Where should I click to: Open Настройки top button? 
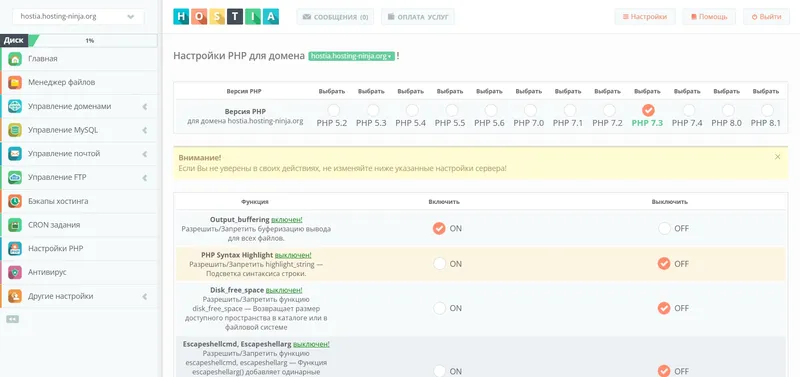click(645, 17)
